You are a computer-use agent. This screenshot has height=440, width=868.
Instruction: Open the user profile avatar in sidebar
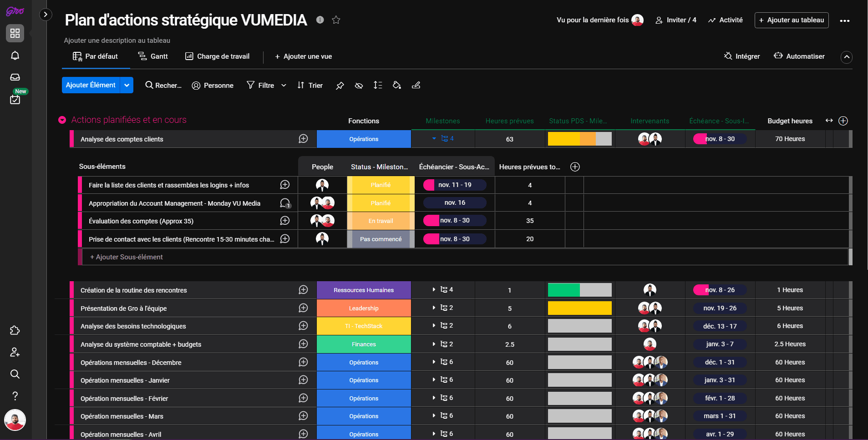(x=15, y=420)
